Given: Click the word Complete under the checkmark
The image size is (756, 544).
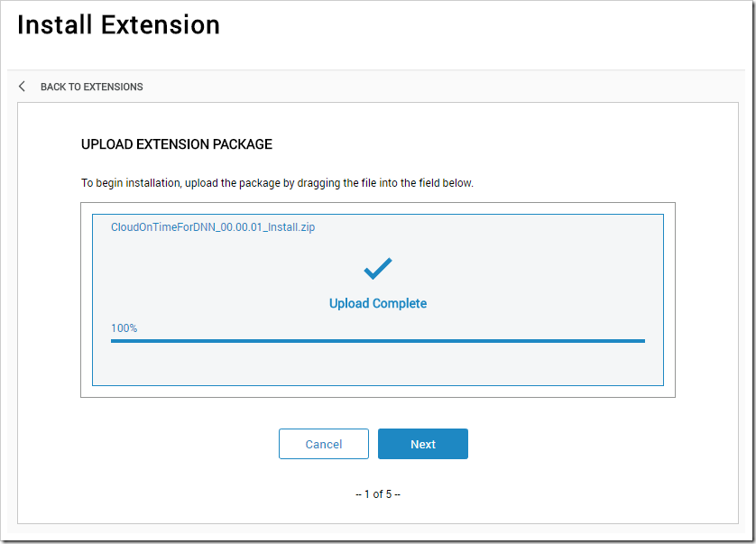Looking at the screenshot, I should click(x=400, y=303).
